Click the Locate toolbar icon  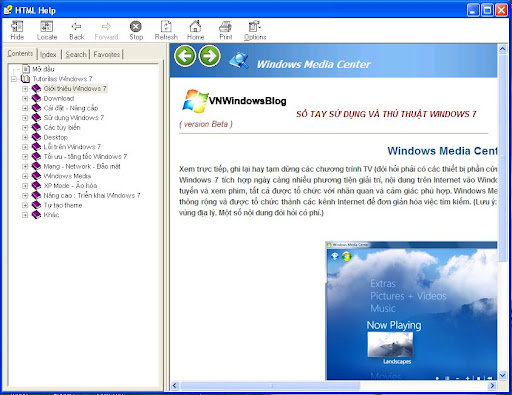(47, 26)
